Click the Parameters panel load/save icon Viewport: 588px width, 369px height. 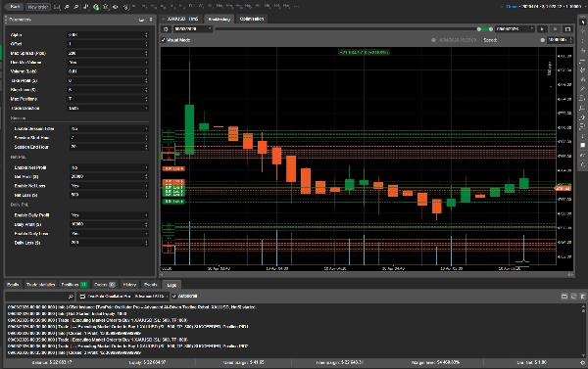pyautogui.click(x=141, y=20)
